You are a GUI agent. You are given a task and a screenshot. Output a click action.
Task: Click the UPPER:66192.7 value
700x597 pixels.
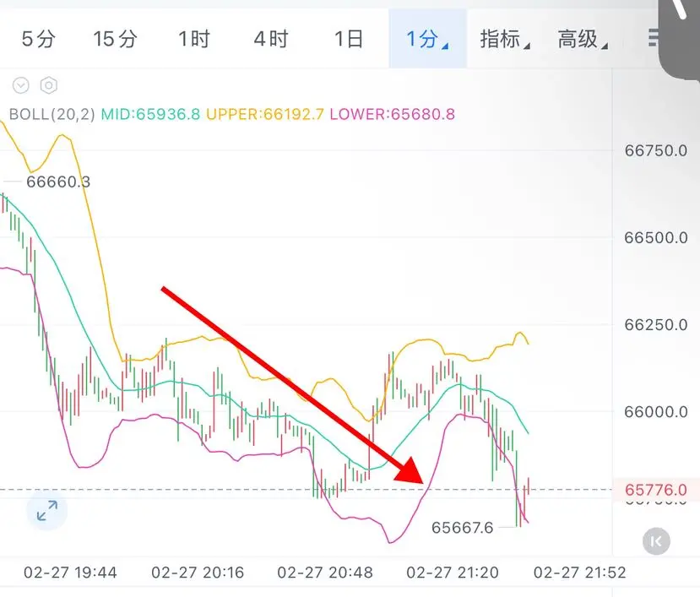(x=265, y=114)
